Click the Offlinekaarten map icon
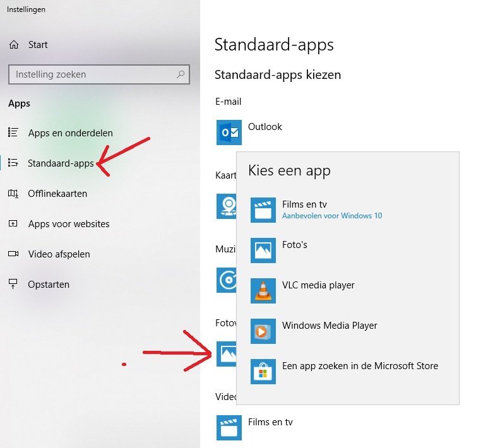 pyautogui.click(x=13, y=194)
